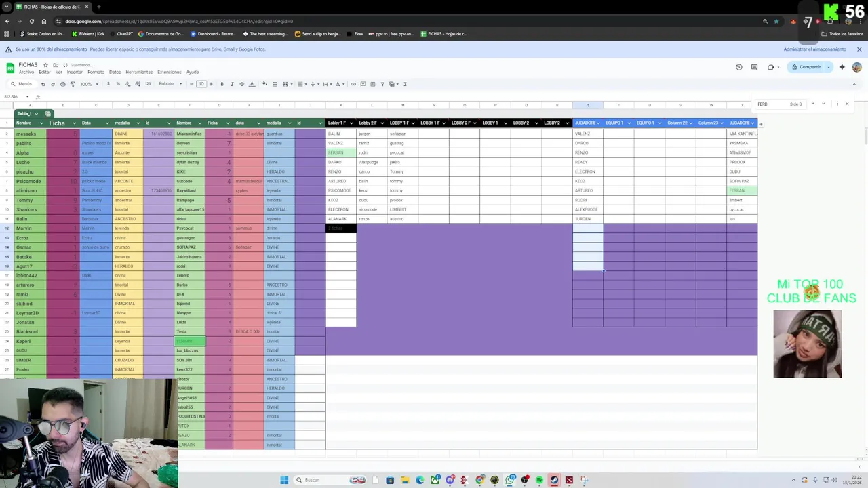Star the FICHAS document
Screen dimensions: 868x488
pos(45,65)
